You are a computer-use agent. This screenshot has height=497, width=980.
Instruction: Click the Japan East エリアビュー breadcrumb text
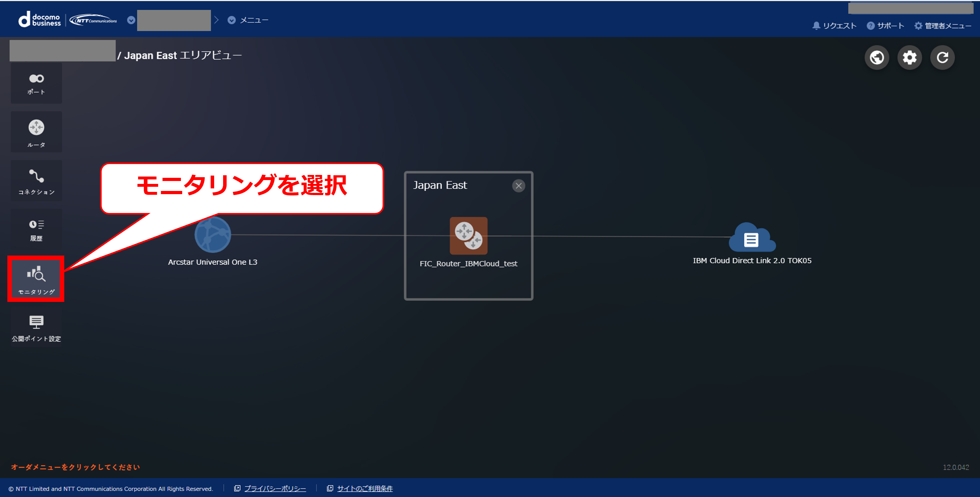[183, 56]
